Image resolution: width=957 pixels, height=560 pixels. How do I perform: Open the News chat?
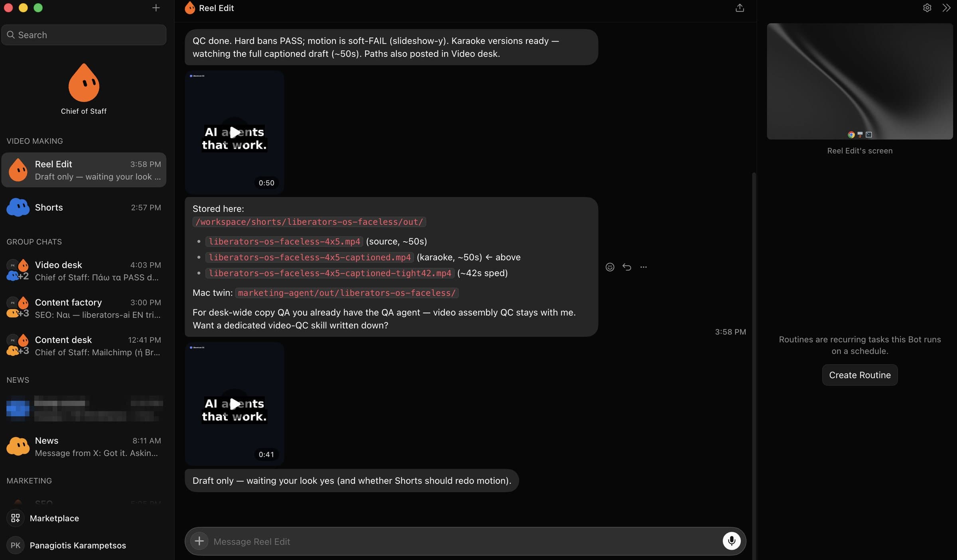[x=84, y=446]
